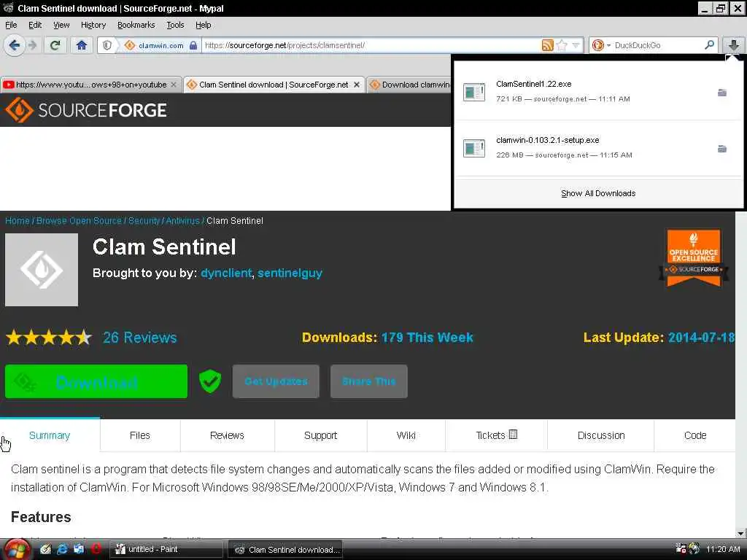Image resolution: width=747 pixels, height=560 pixels.
Task: Click the 179 This Week downloads link
Action: (427, 338)
